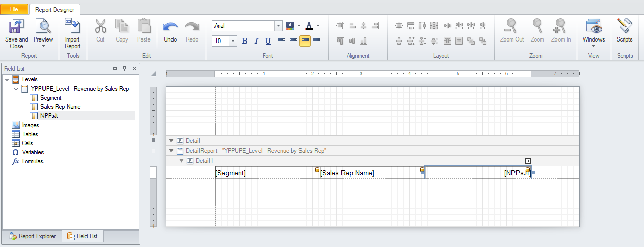The width and height of the screenshot is (644, 247).
Task: Select the NPPsJt field
Action: click(x=49, y=116)
